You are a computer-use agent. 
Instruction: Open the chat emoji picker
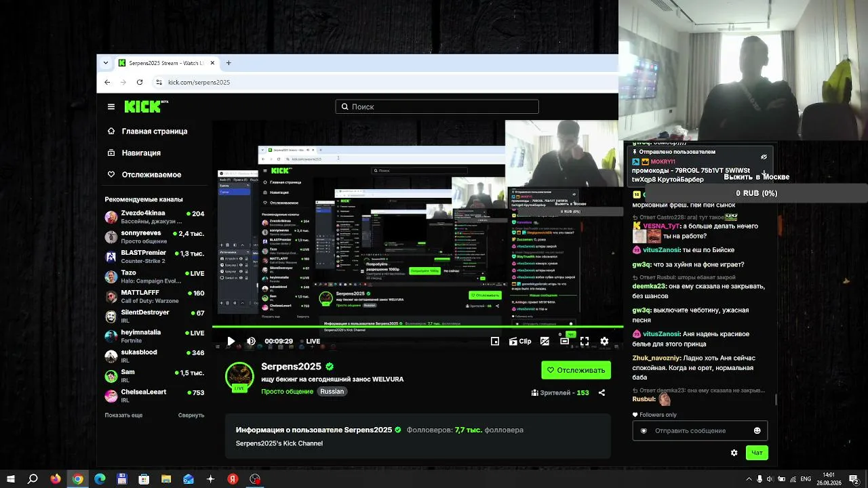pyautogui.click(x=757, y=430)
